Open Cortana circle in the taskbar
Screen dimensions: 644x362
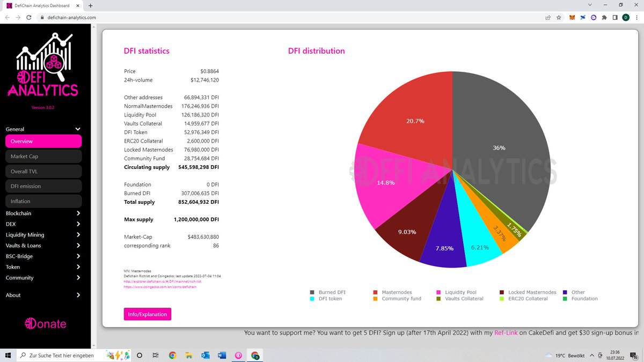pyautogui.click(x=140, y=355)
